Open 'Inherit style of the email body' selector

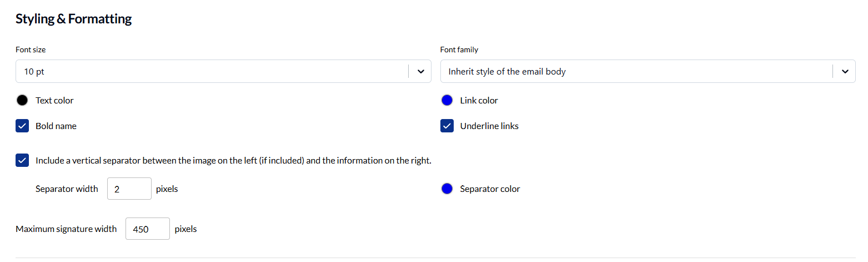(636, 71)
